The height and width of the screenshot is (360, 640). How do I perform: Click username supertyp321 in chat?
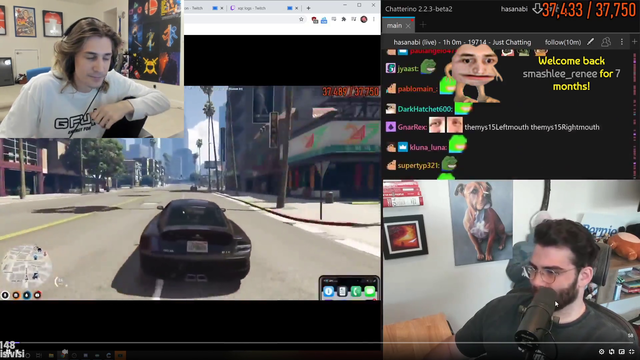(418, 165)
